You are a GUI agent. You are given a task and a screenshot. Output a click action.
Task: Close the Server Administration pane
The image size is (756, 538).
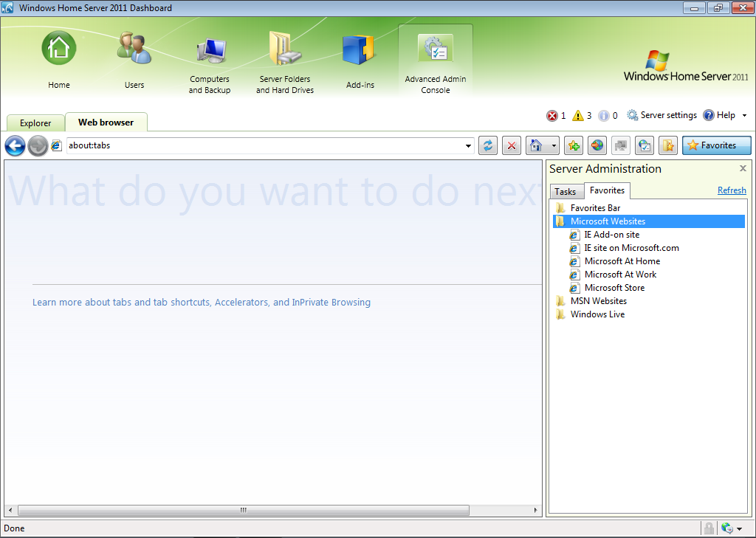point(743,168)
